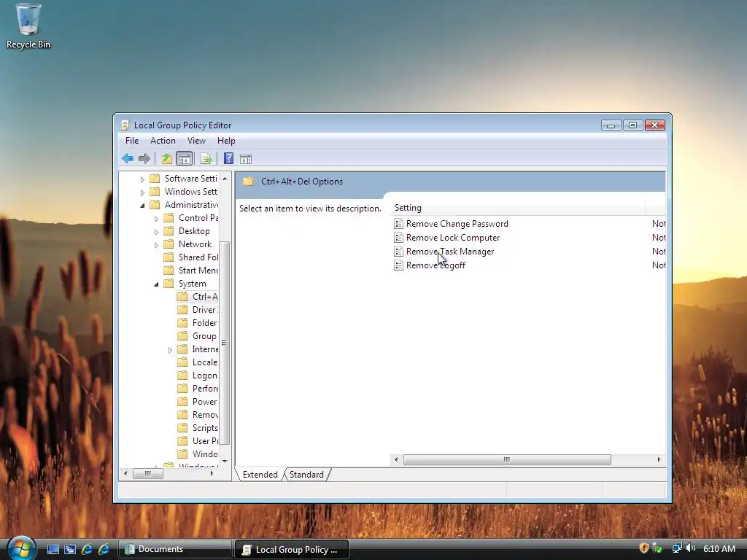Screen dimensions: 747x560
Task: Expand the Internet folder under System
Action: 170,350
